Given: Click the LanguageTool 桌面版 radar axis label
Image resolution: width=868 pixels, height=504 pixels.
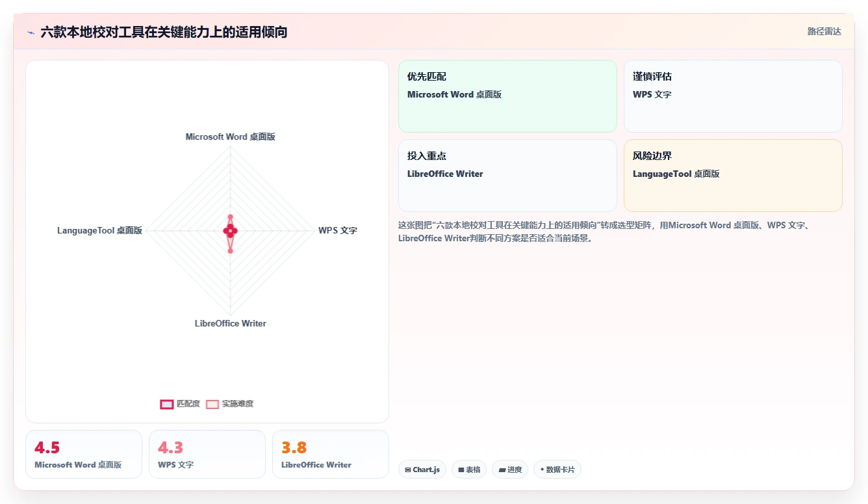Looking at the screenshot, I should point(99,230).
